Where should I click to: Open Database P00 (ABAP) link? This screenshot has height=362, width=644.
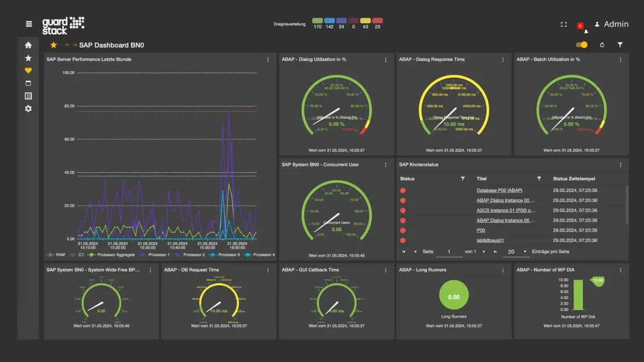499,190
